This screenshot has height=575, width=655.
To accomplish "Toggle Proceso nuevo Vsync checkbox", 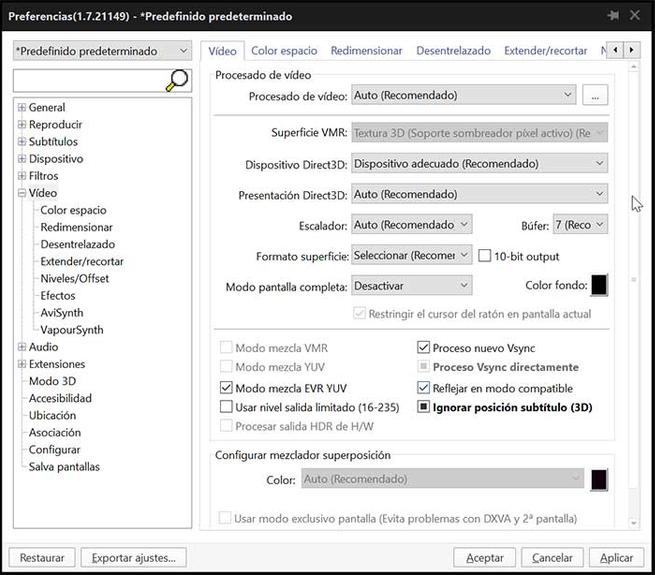I will point(423,348).
